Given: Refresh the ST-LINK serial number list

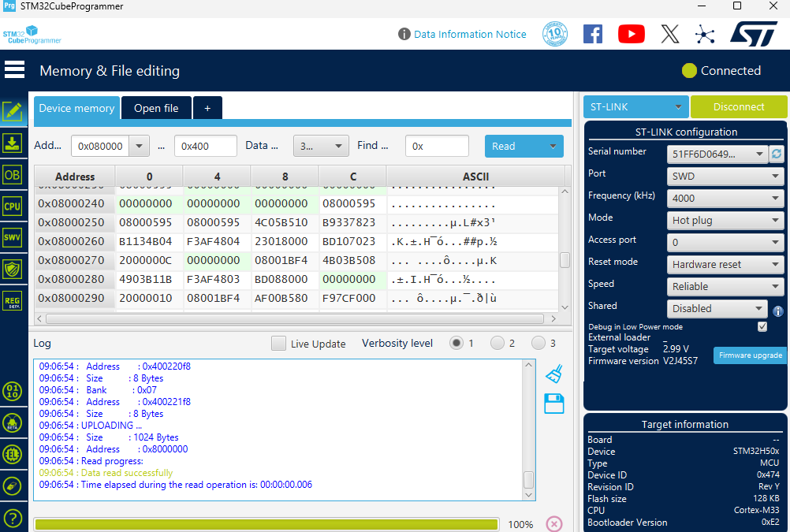Looking at the screenshot, I should (777, 154).
